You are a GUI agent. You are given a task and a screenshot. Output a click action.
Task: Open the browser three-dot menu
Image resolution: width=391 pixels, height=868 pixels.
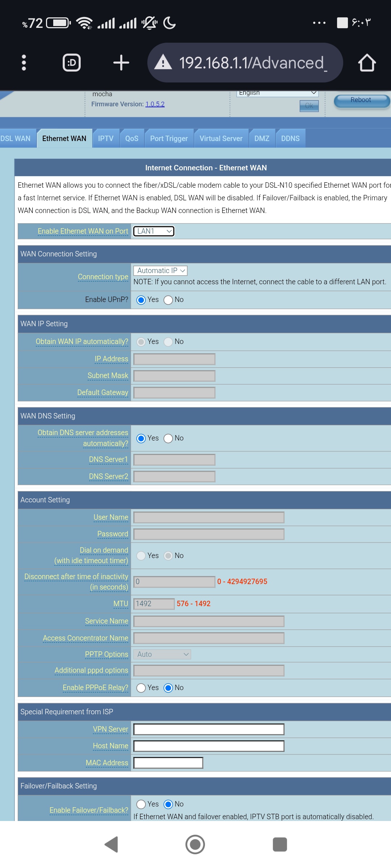24,63
